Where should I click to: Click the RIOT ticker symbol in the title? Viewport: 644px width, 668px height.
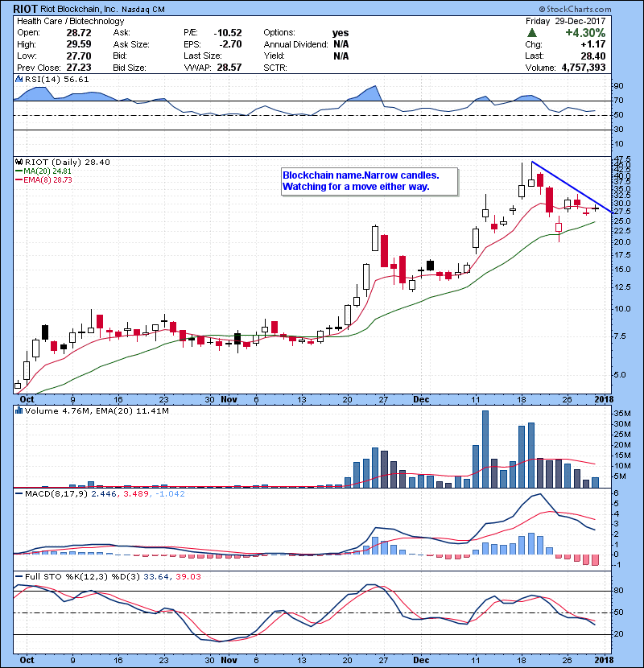tap(25, 9)
